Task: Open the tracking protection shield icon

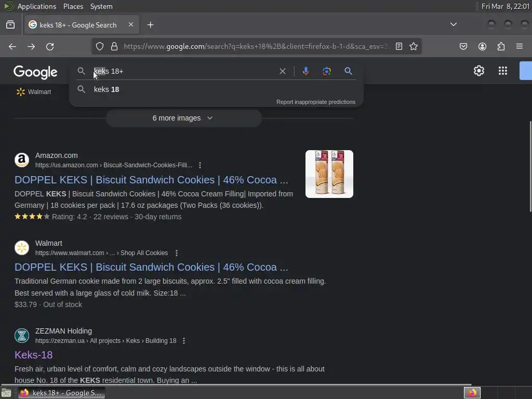Action: coord(99,46)
